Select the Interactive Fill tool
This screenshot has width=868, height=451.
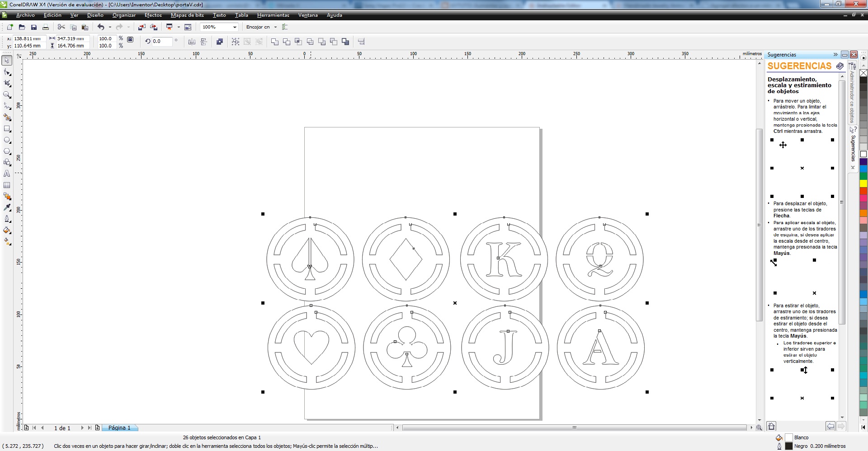[x=7, y=241]
